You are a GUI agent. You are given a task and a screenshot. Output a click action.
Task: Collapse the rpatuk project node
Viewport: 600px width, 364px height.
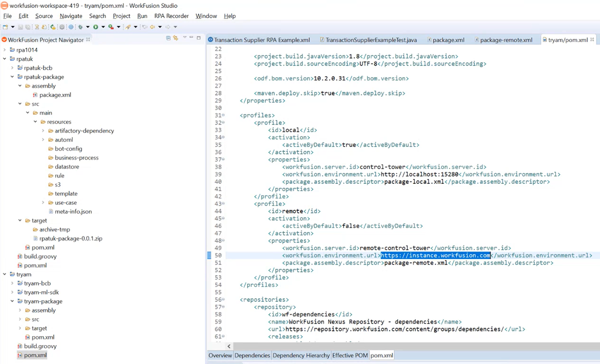pos(5,59)
